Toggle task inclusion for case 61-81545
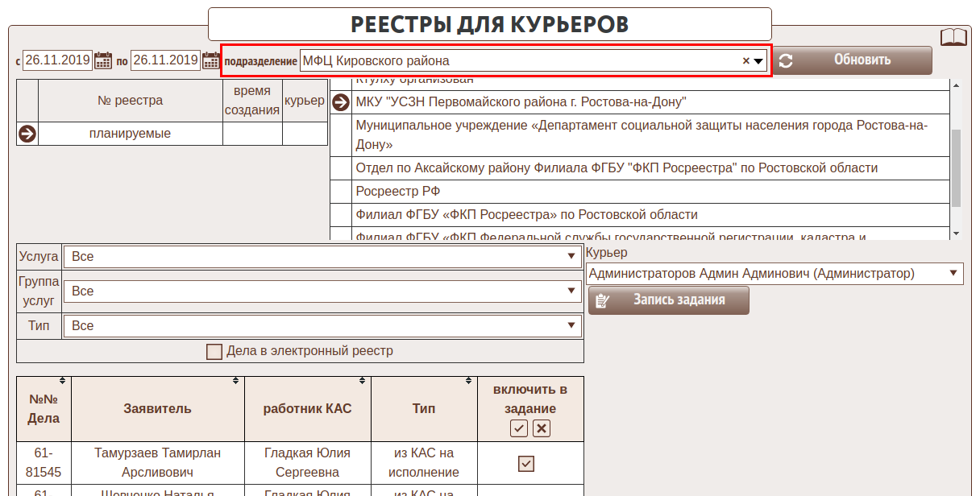The image size is (980, 496). 526,463
